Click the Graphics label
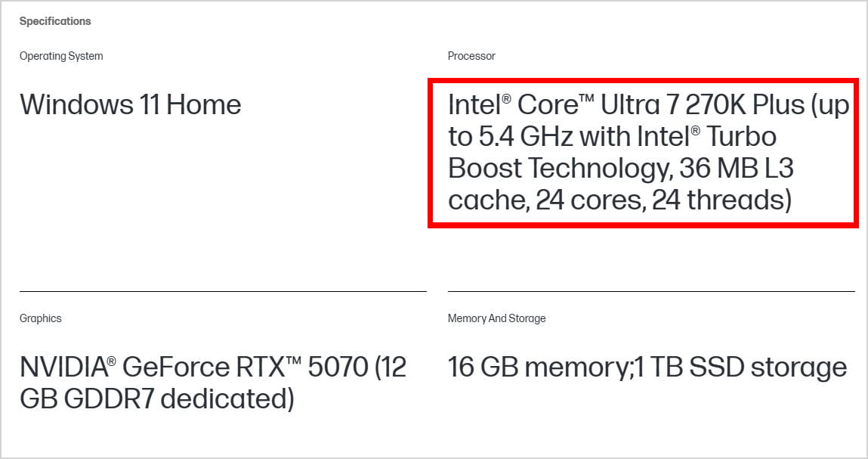868x459 pixels. [x=40, y=318]
